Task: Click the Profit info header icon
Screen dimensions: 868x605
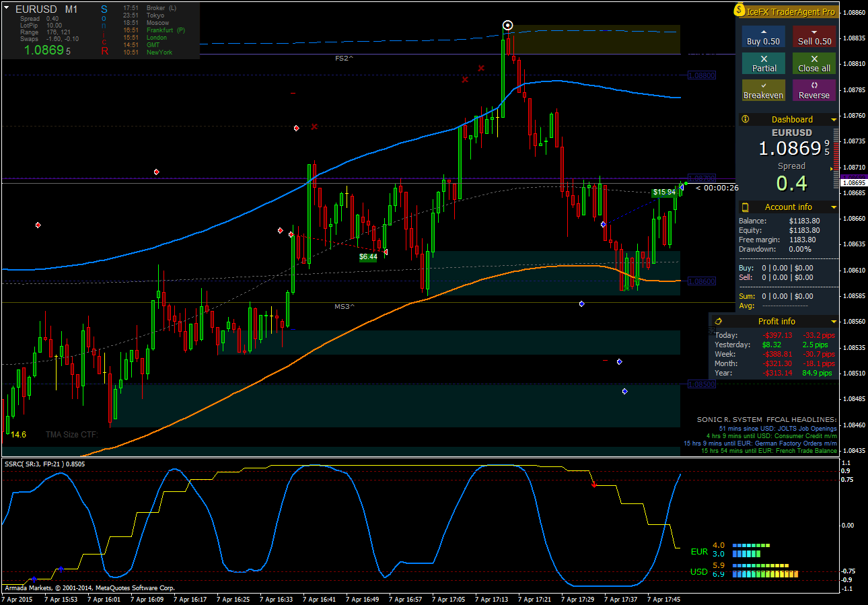Action: pyautogui.click(x=718, y=321)
